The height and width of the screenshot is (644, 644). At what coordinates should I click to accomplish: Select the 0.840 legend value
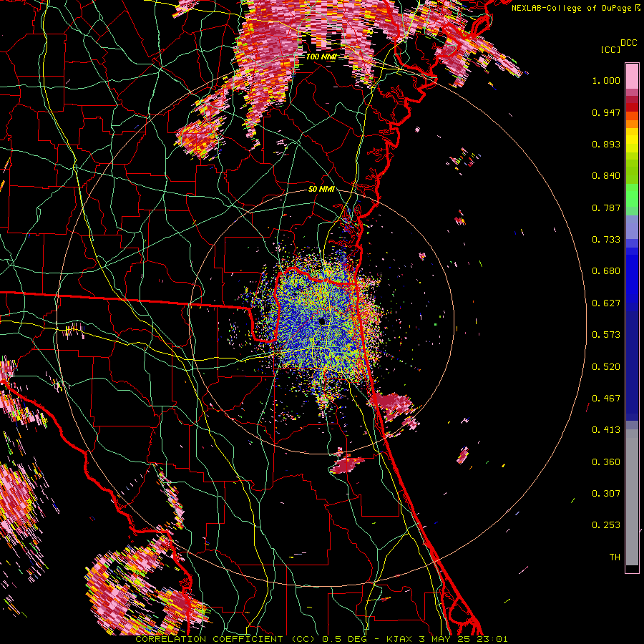pyautogui.click(x=606, y=176)
